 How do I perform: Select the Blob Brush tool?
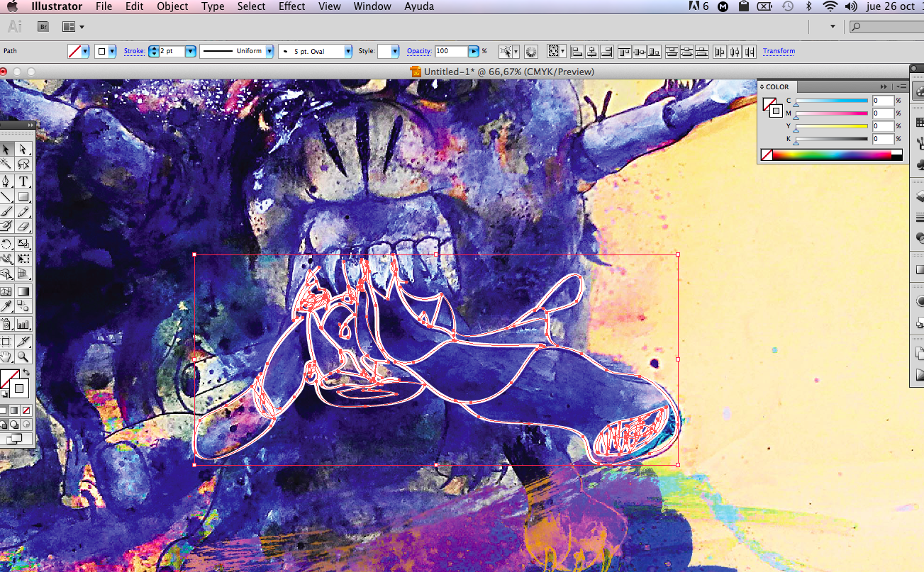tap(6, 226)
